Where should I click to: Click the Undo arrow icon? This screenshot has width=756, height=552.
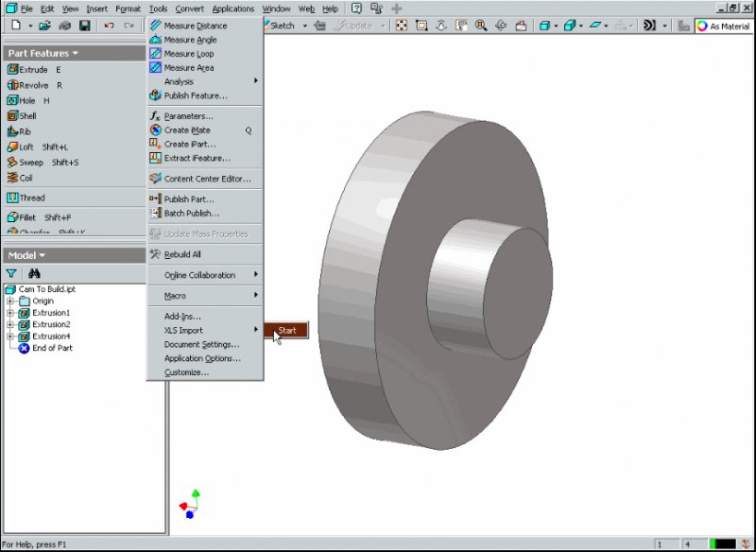109,26
